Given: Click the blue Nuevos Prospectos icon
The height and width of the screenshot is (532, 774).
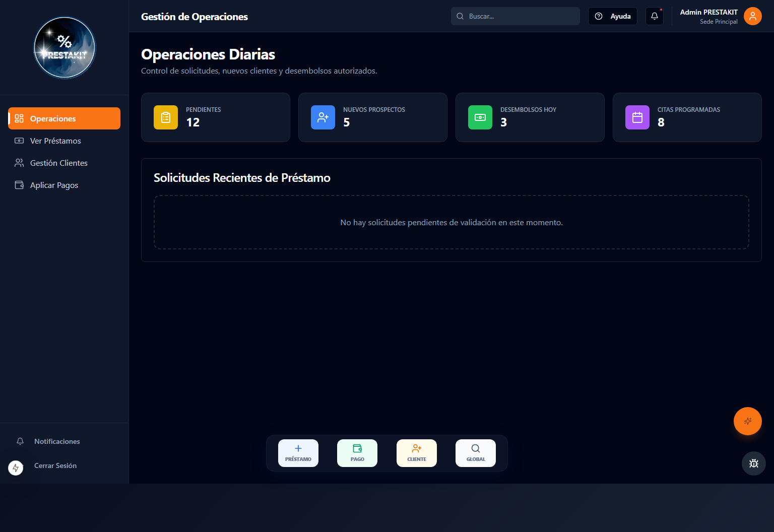Looking at the screenshot, I should pyautogui.click(x=323, y=117).
